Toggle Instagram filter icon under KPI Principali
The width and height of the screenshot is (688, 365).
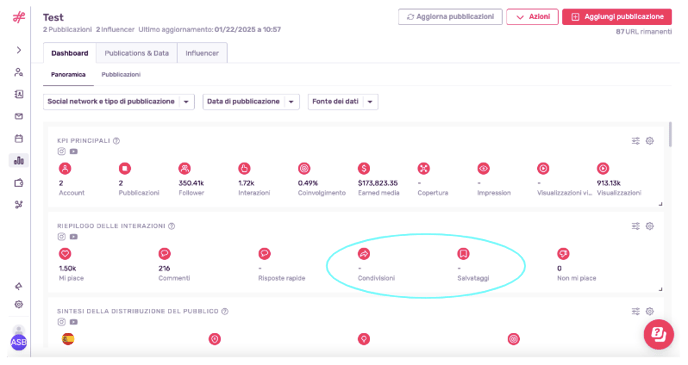click(61, 151)
